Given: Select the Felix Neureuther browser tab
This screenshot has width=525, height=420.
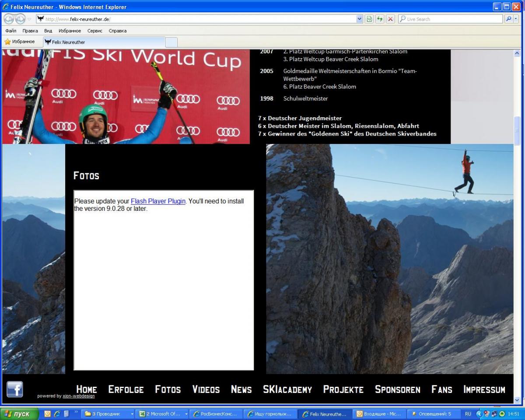Looking at the screenshot, I should point(104,42).
